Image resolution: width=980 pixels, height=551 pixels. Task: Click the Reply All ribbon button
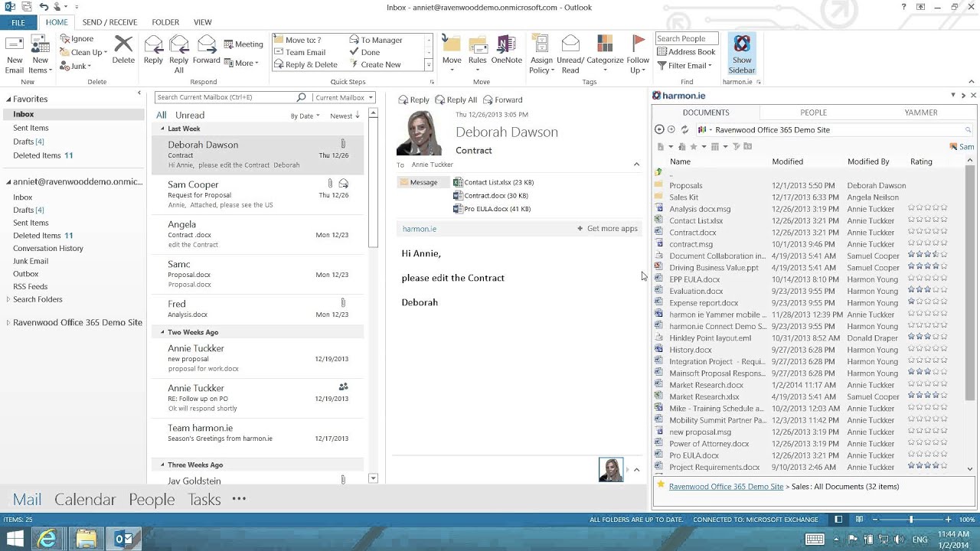(178, 55)
